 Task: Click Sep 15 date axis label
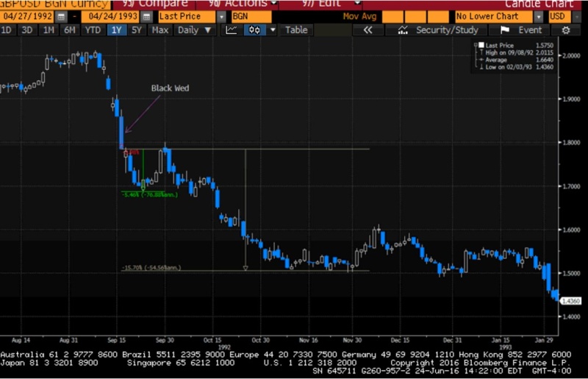117,340
